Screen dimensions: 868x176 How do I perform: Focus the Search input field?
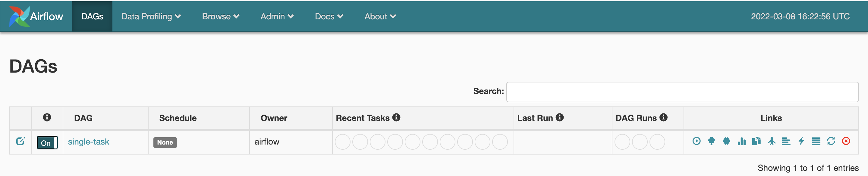pos(682,92)
